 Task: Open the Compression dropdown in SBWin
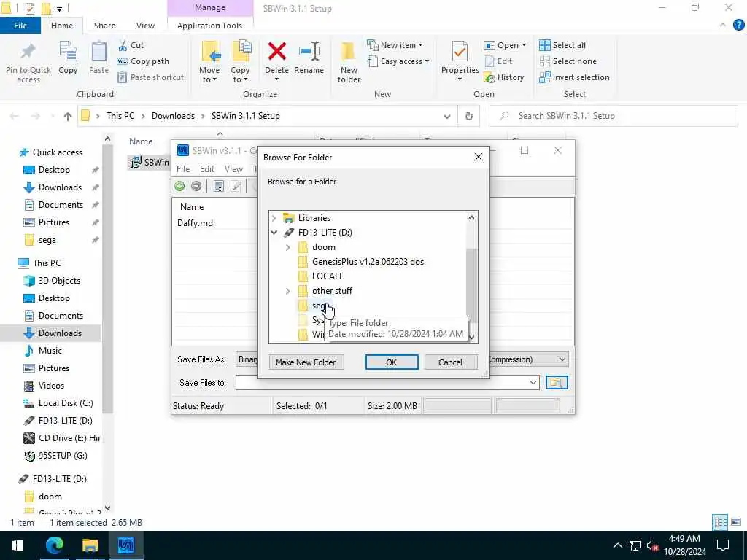(x=562, y=359)
